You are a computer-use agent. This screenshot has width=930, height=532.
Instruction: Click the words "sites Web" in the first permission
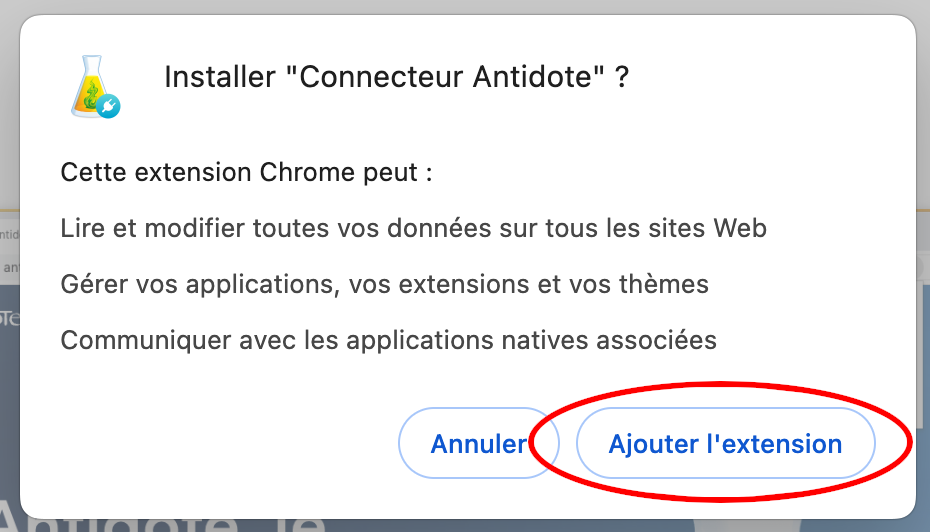(x=710, y=228)
